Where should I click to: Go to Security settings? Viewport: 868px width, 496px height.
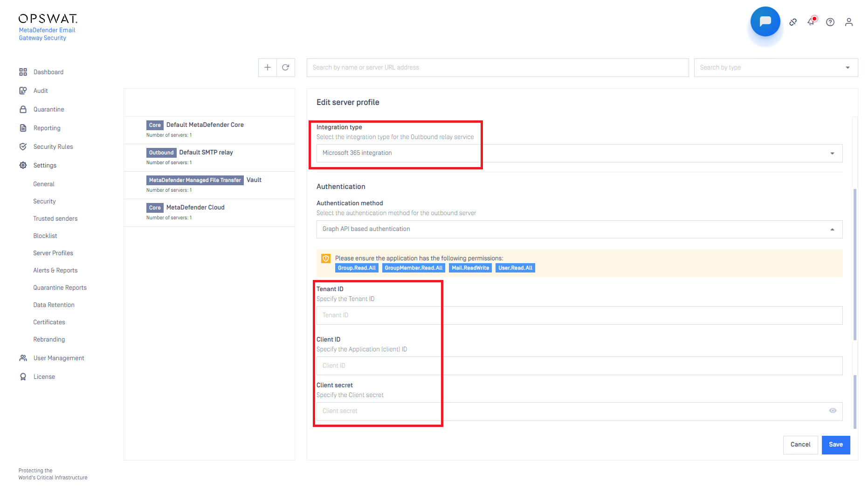coord(44,201)
